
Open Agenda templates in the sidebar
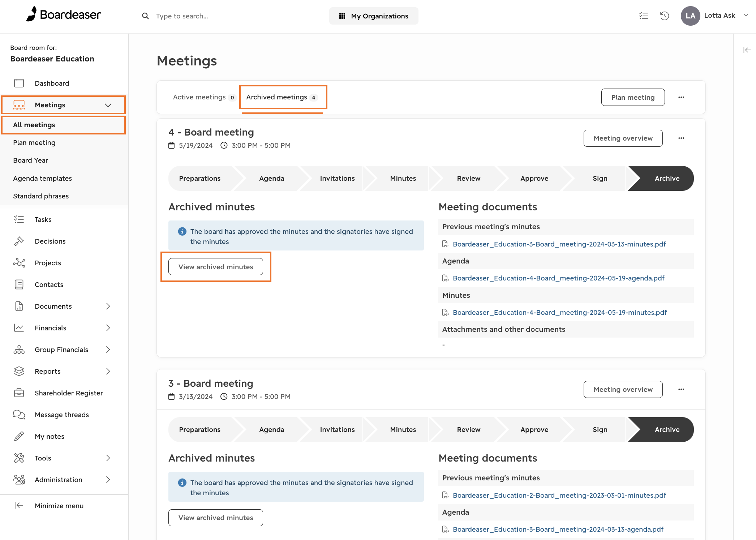click(43, 178)
